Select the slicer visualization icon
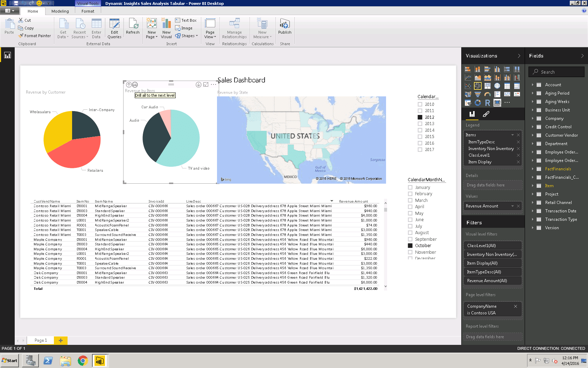The image size is (588, 368). coord(468,102)
